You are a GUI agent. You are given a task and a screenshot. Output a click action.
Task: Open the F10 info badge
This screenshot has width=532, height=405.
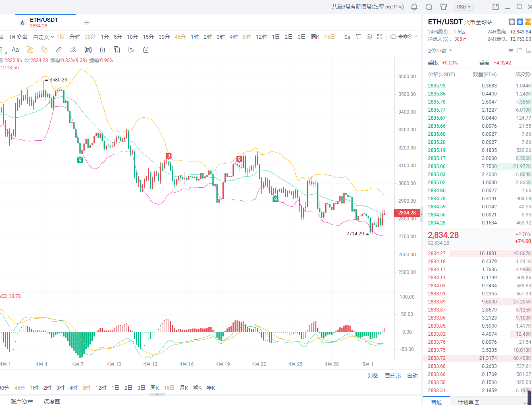coord(528,22)
